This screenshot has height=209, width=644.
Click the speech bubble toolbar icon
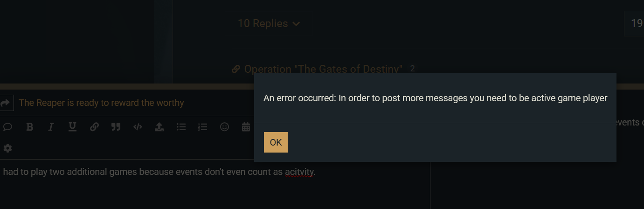pos(8,127)
